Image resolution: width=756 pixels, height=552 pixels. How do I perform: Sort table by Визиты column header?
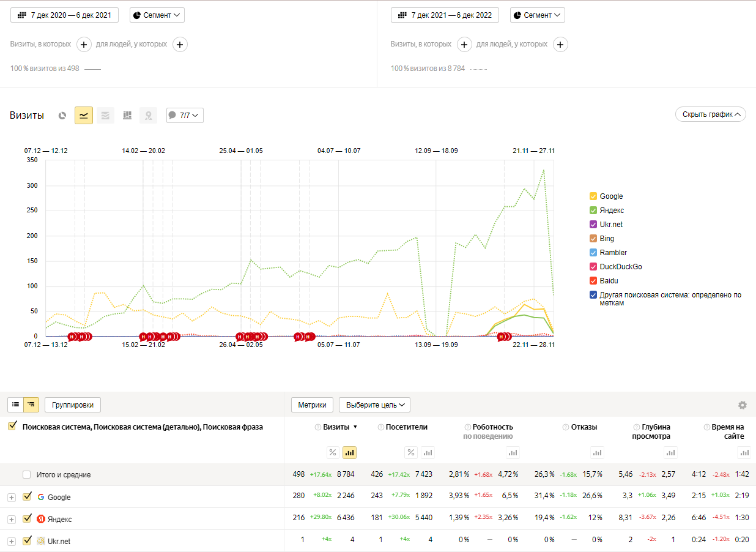point(336,427)
